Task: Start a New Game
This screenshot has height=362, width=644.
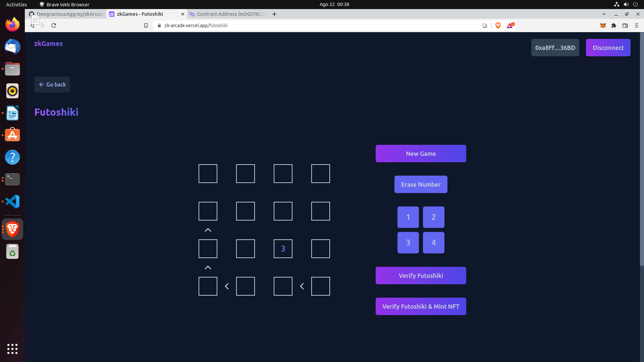Action: tap(421, 153)
